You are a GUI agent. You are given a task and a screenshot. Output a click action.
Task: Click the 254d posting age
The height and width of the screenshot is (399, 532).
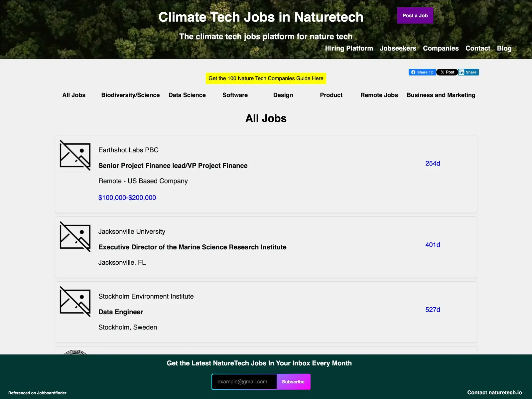(x=433, y=163)
